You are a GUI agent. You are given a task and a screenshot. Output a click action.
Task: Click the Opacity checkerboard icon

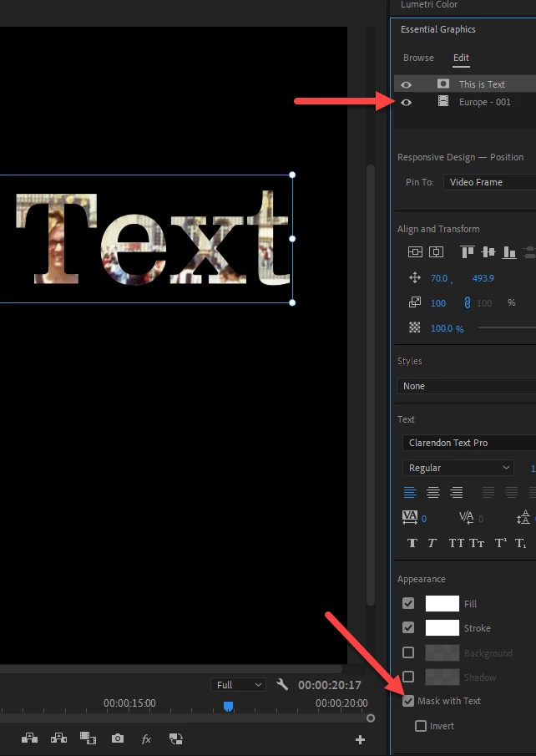(x=415, y=327)
